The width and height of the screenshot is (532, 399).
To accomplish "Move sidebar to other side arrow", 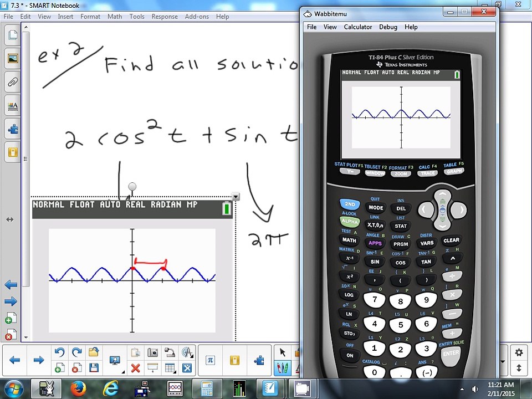I will [10, 219].
